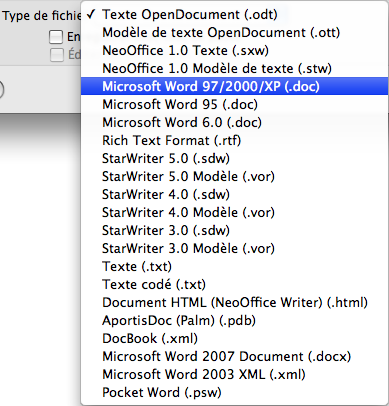The image size is (389, 406).
Task: Toggle the greyed-out second checkbox below
Action: tap(56, 55)
